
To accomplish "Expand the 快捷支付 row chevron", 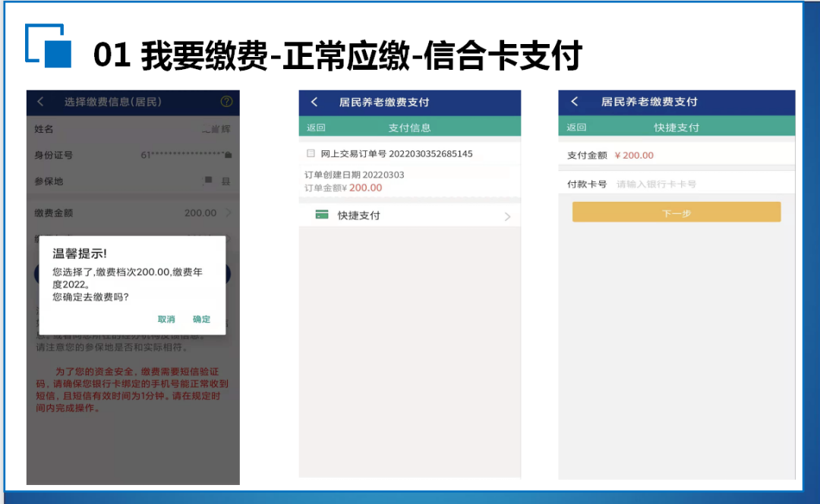I will click(x=507, y=216).
